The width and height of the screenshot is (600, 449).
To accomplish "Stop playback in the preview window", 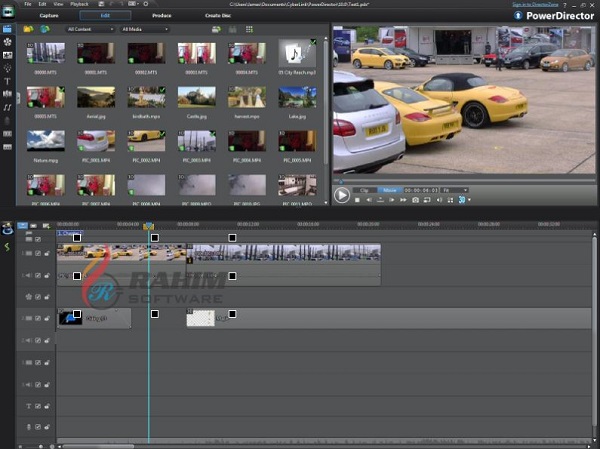I will pos(357,200).
